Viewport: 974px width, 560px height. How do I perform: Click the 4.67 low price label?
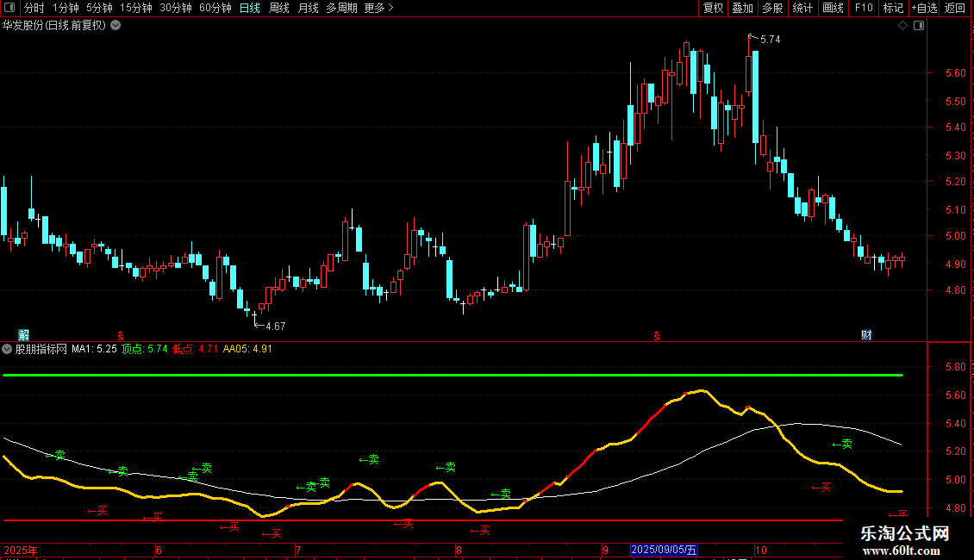click(x=275, y=326)
